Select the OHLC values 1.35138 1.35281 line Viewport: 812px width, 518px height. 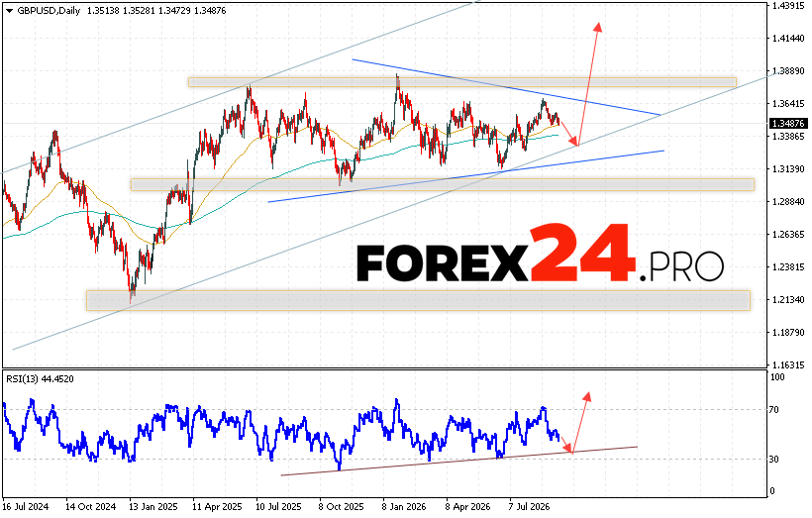click(156, 11)
